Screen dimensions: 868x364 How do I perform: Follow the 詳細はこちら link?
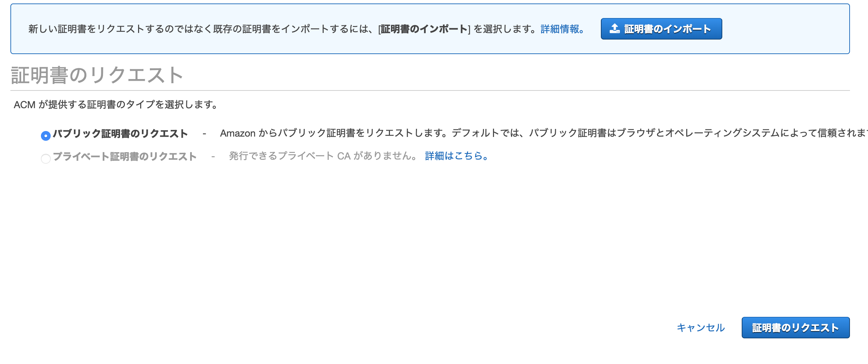(457, 156)
